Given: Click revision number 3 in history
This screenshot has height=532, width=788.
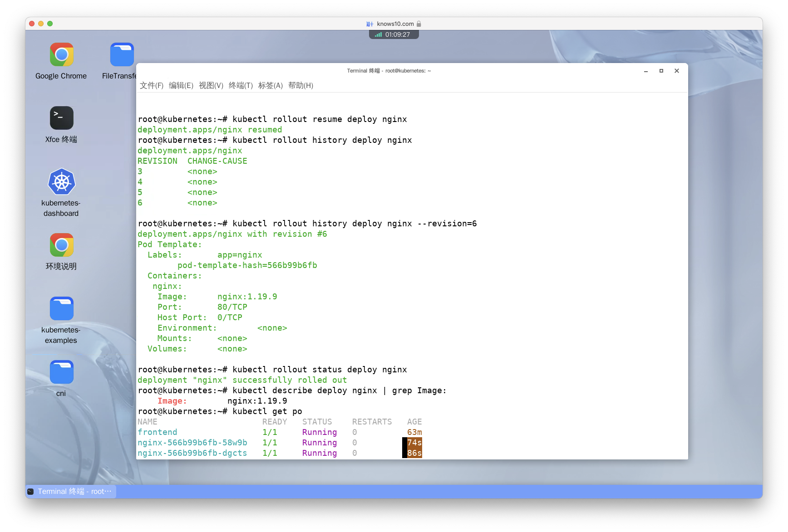Looking at the screenshot, I should (x=140, y=171).
